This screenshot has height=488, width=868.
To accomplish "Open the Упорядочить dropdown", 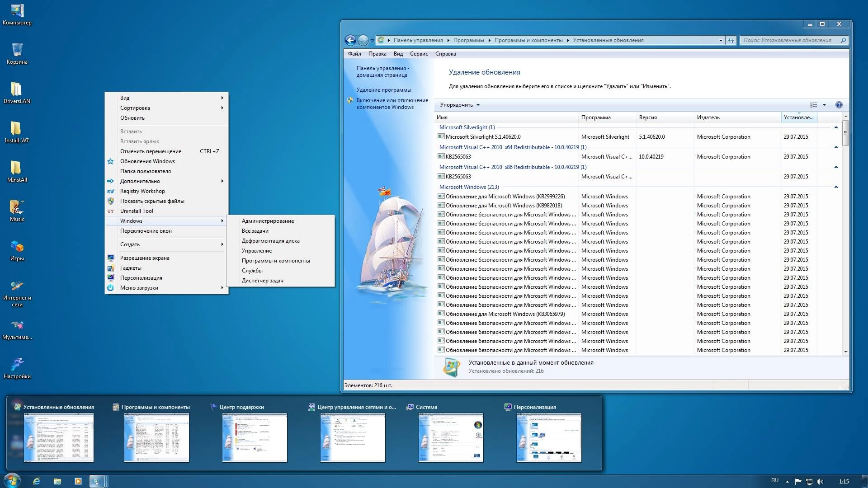I will pos(460,105).
